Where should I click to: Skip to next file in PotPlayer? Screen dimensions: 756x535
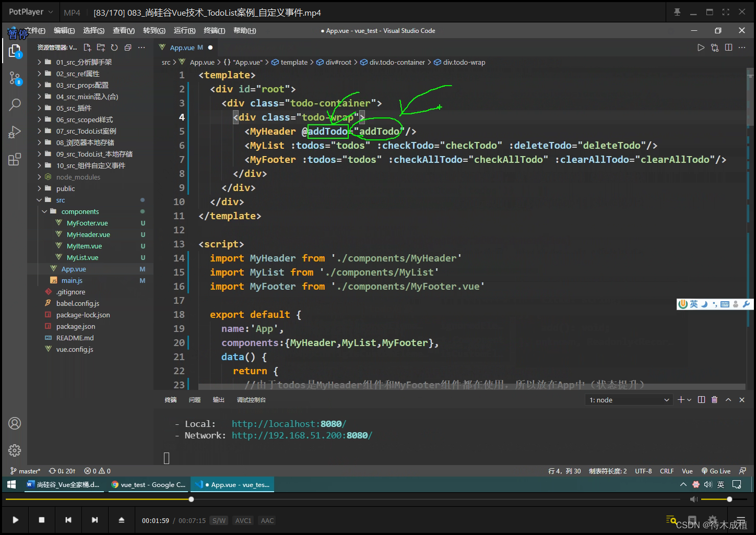pyautogui.click(x=95, y=520)
